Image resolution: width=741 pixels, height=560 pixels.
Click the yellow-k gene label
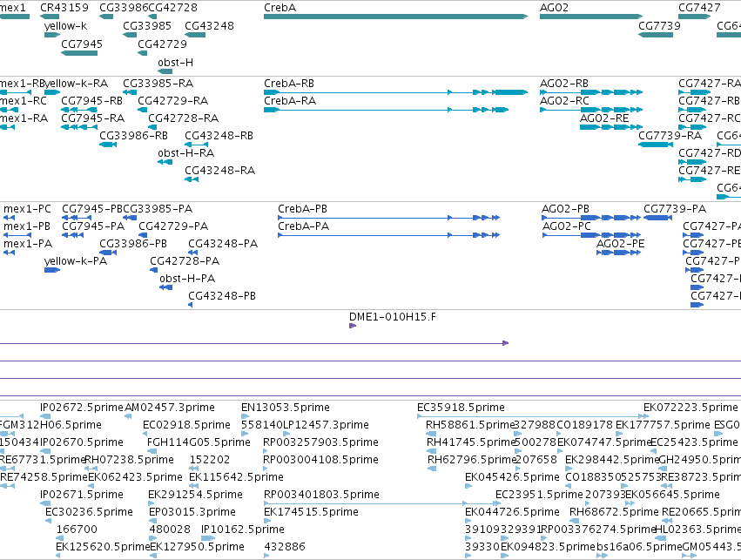(x=65, y=26)
